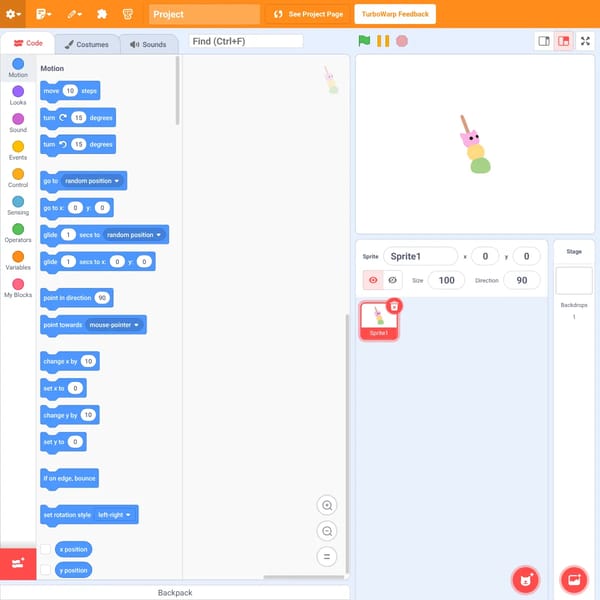The image size is (600, 600).
Task: Select the Sound block category
Action: tap(18, 123)
